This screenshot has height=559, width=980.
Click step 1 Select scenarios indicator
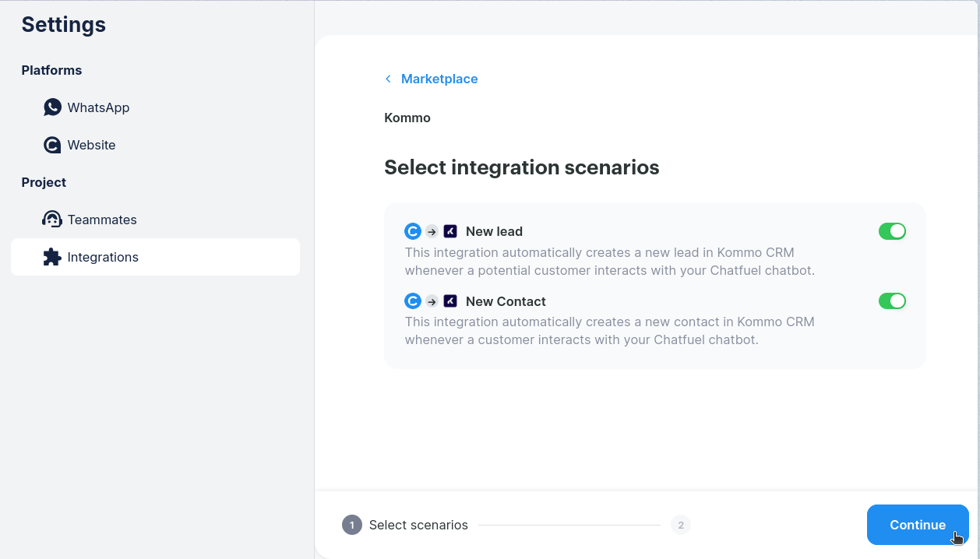(352, 525)
